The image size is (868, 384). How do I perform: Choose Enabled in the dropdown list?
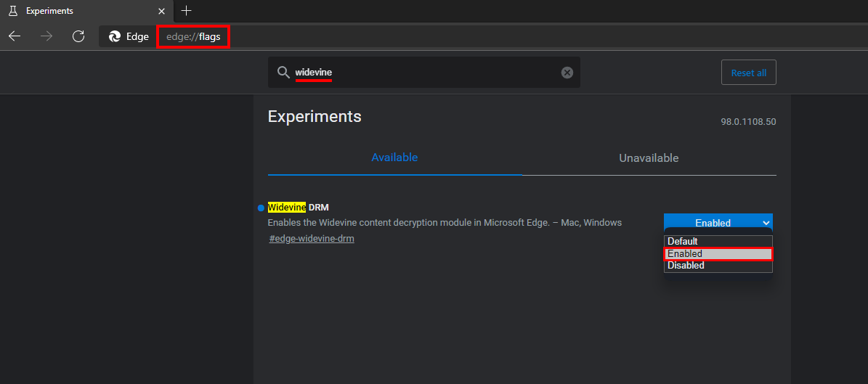click(x=718, y=253)
